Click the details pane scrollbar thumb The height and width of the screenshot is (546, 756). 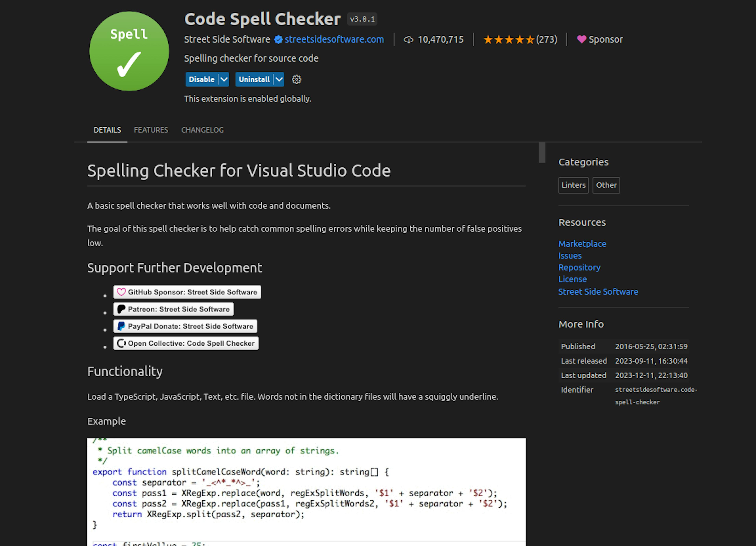tap(542, 153)
